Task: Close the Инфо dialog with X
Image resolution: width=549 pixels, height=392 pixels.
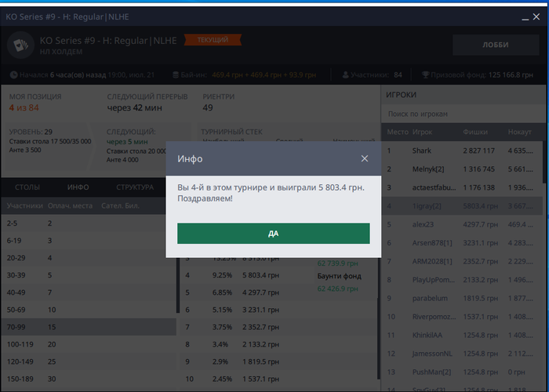Action: [365, 158]
